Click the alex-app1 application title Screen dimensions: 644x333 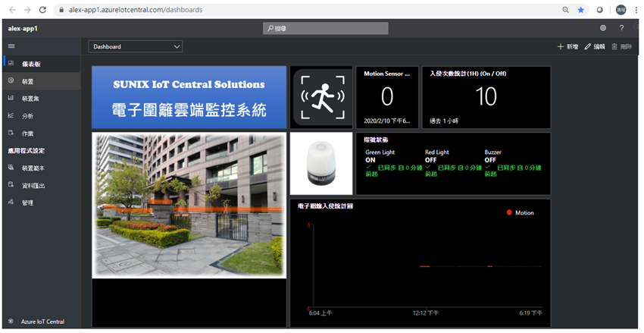(x=23, y=28)
